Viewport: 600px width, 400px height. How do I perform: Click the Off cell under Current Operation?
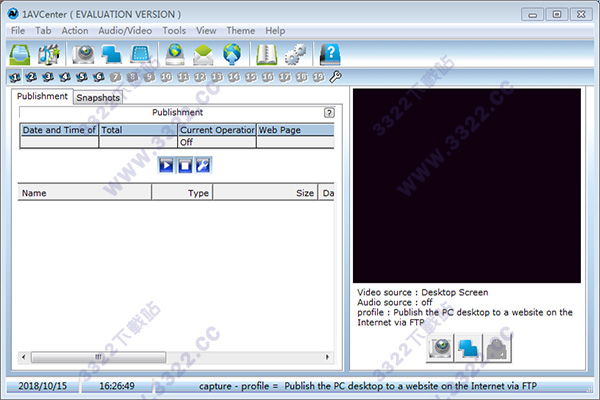point(217,142)
